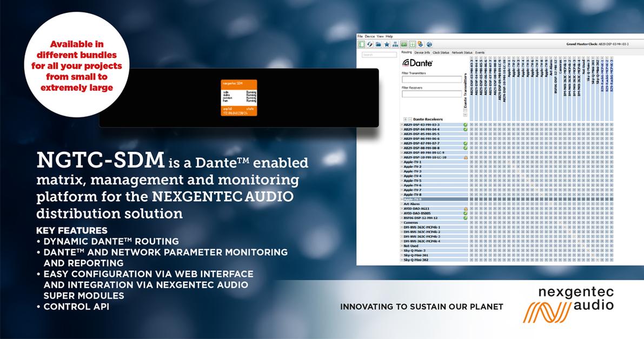
Task: Expand all Dante Receivers with plus button
Action: [405, 119]
